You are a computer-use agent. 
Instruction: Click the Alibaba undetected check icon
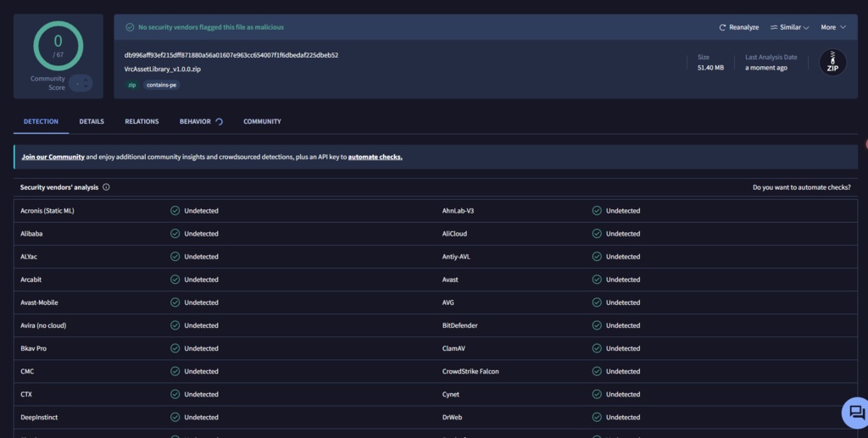175,233
